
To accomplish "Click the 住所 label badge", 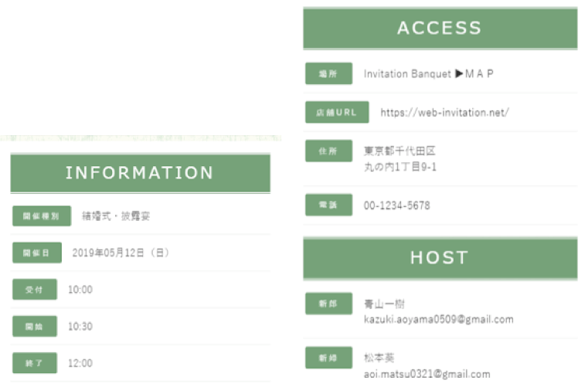I will (328, 151).
